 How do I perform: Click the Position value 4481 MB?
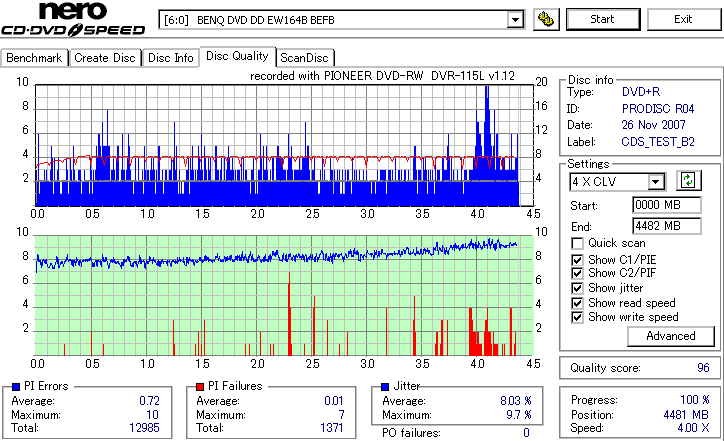(686, 415)
